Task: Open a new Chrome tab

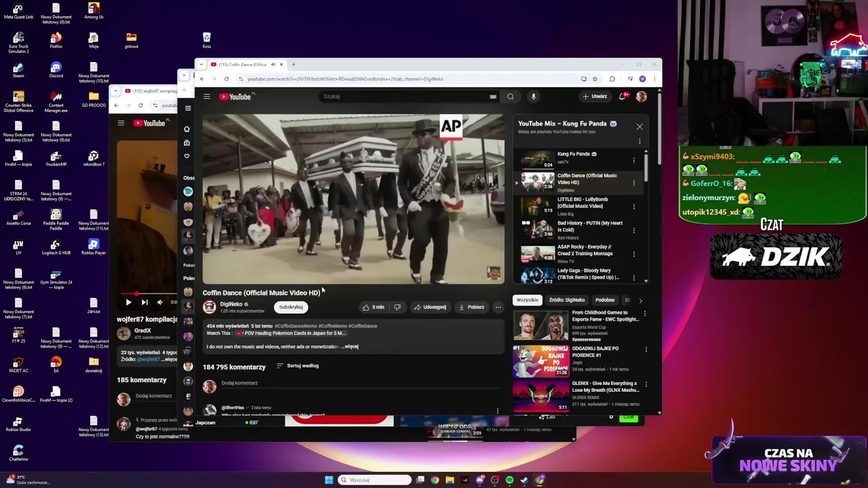Action: (294, 64)
